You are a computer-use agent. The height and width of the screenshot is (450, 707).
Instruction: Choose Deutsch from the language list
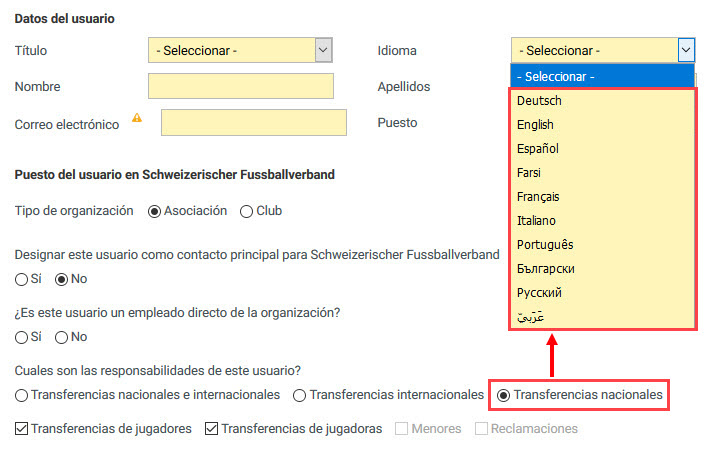click(539, 101)
